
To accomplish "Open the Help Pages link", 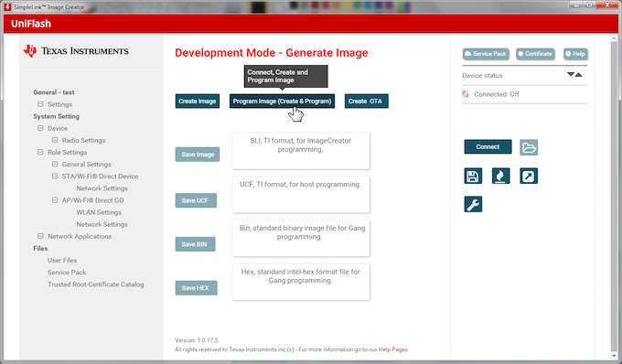I will [393, 349].
